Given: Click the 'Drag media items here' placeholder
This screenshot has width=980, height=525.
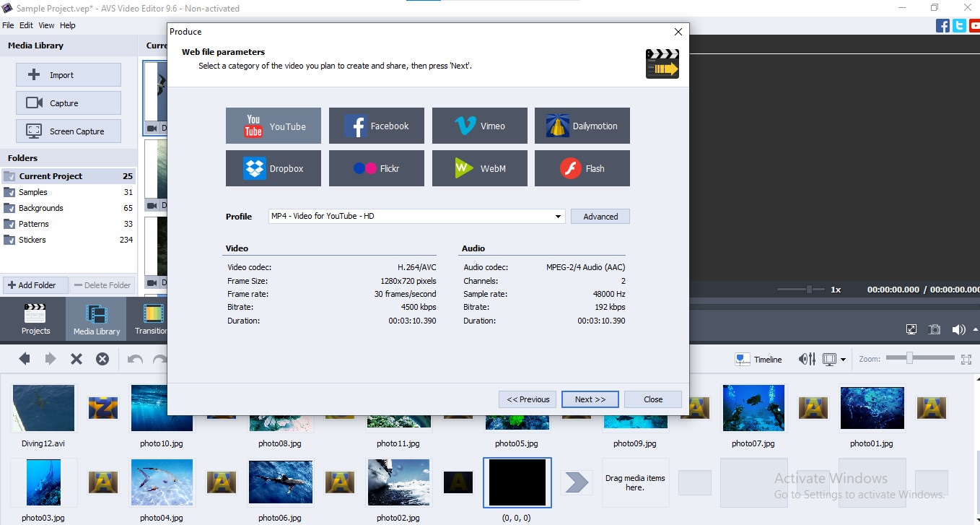Looking at the screenshot, I should (635, 482).
